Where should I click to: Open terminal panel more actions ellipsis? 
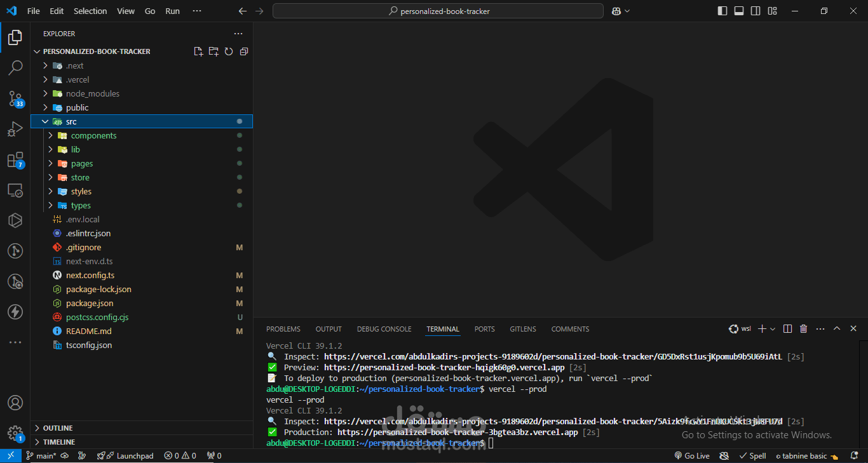820,329
